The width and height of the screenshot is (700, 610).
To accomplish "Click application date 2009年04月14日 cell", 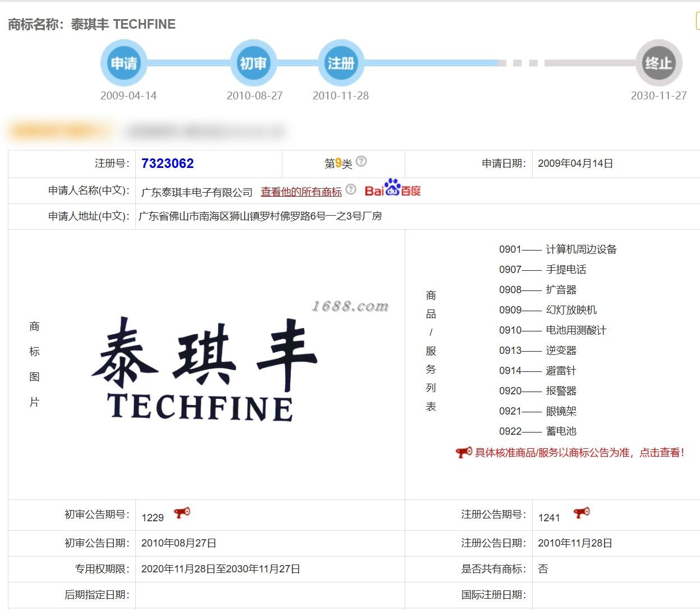I will tap(575, 163).
